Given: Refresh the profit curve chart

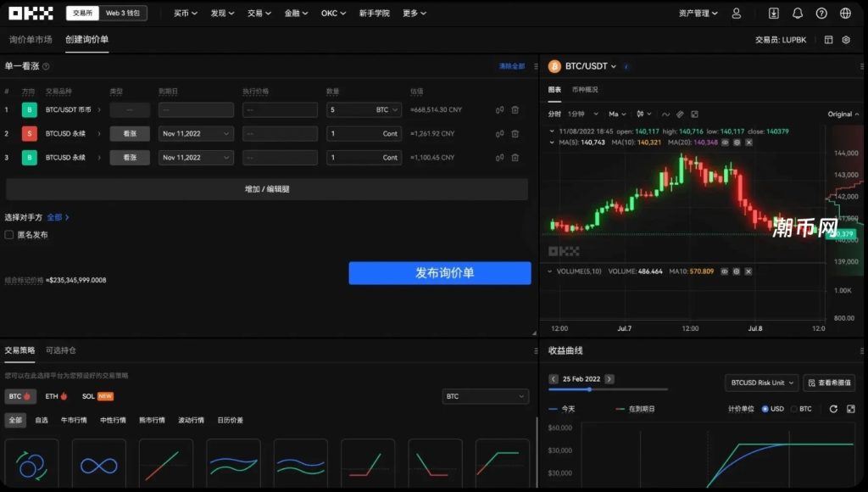Looking at the screenshot, I should pos(833,409).
